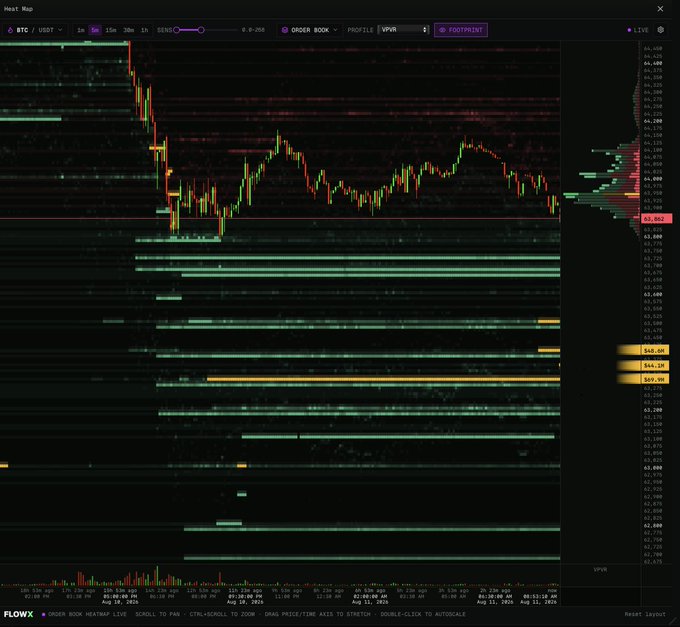Image resolution: width=680 pixels, height=627 pixels.
Task: Toggle the FOOTPRINT eye button
Action: [x=461, y=30]
